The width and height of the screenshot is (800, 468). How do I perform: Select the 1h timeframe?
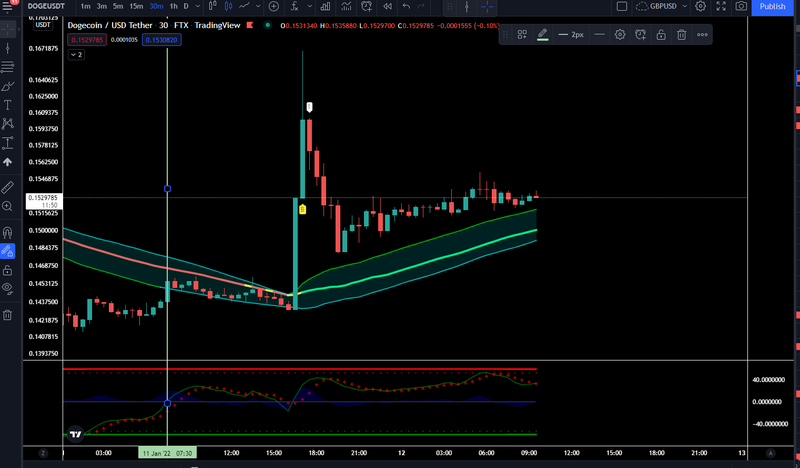(x=173, y=6)
